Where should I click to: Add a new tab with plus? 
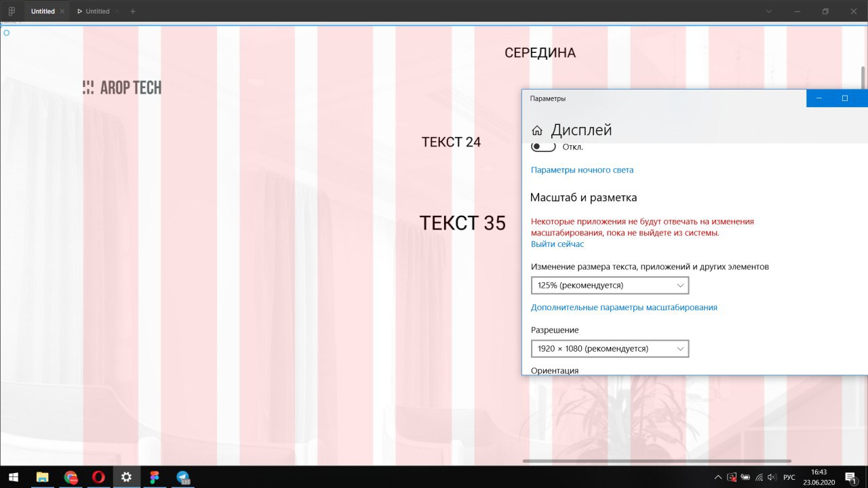point(132,12)
